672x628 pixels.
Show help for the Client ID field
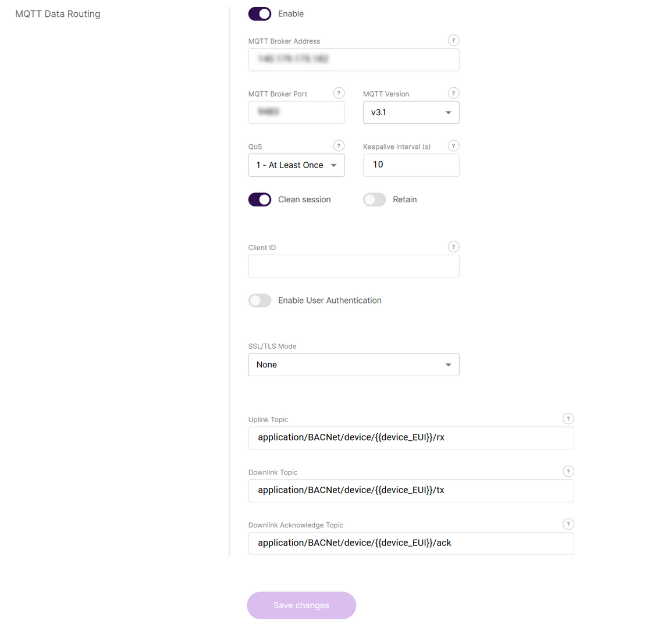(453, 246)
